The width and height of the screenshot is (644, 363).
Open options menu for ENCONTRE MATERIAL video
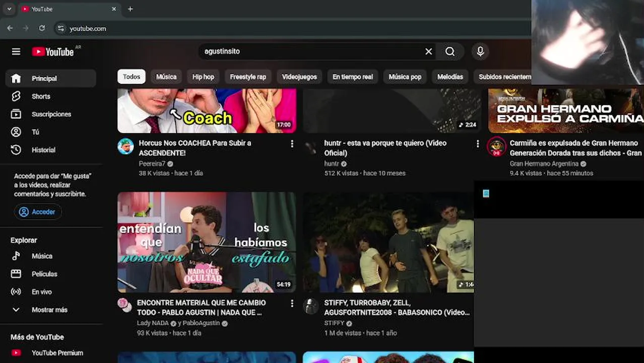click(292, 304)
